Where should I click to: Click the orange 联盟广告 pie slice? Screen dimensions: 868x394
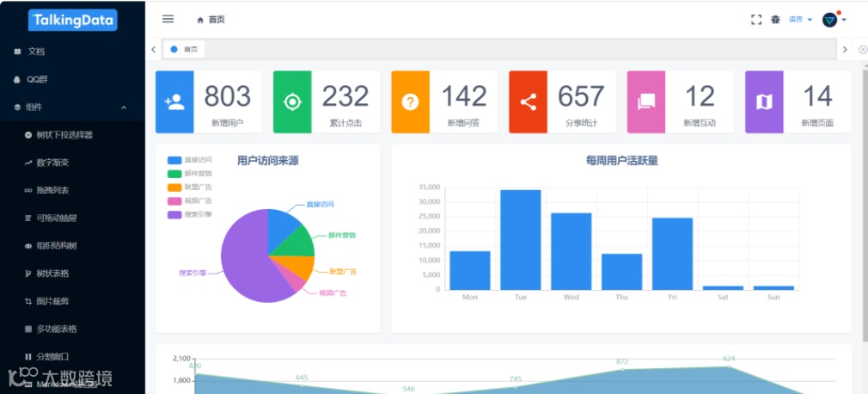[x=299, y=266]
